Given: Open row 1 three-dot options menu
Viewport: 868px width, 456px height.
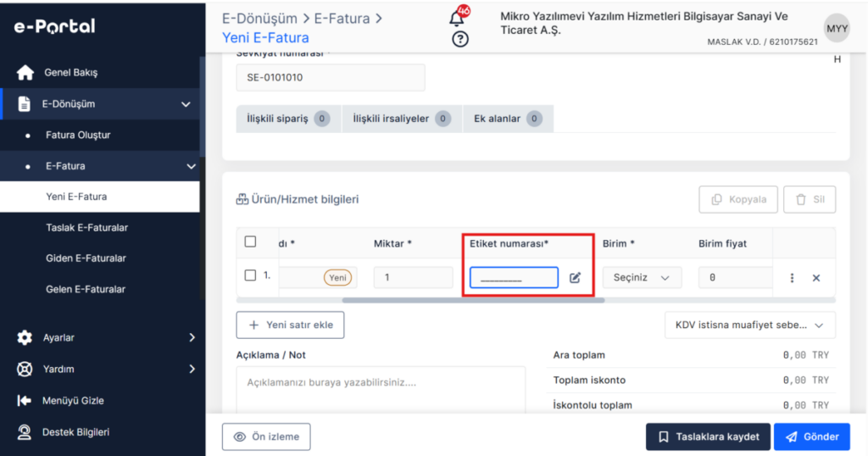Looking at the screenshot, I should pos(792,278).
